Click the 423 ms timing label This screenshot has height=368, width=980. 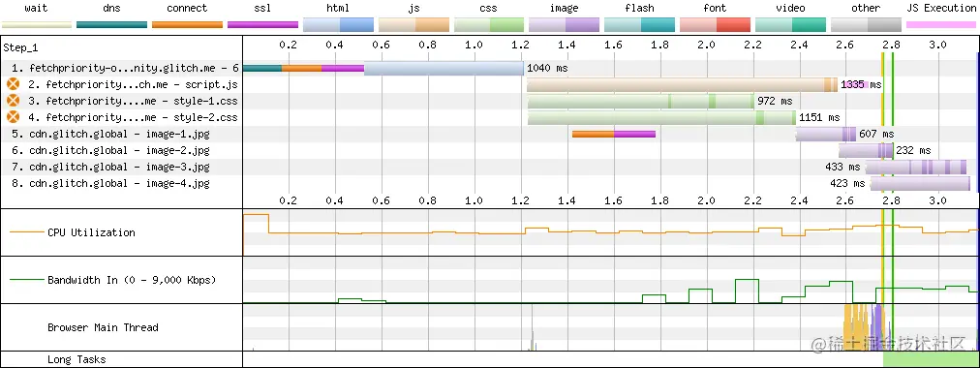click(x=847, y=183)
